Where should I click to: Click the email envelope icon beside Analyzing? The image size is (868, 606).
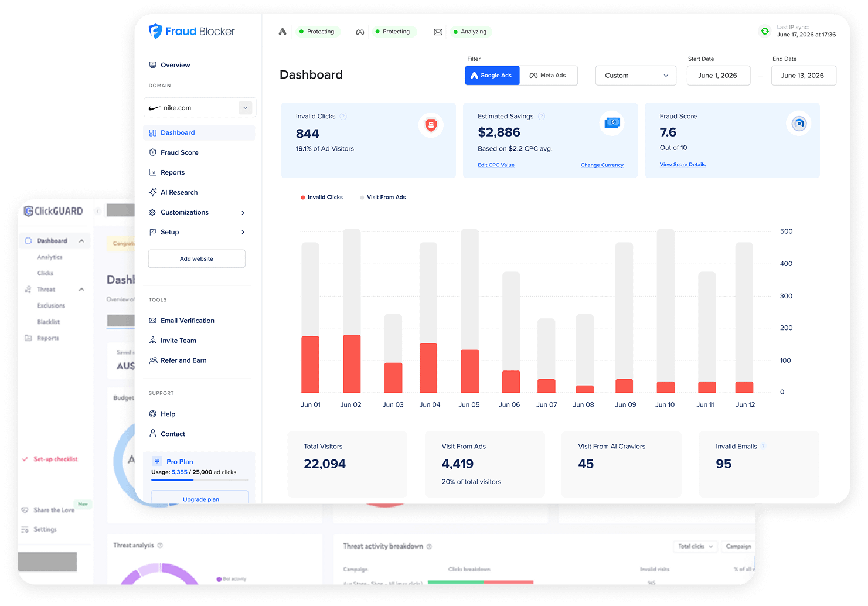438,32
